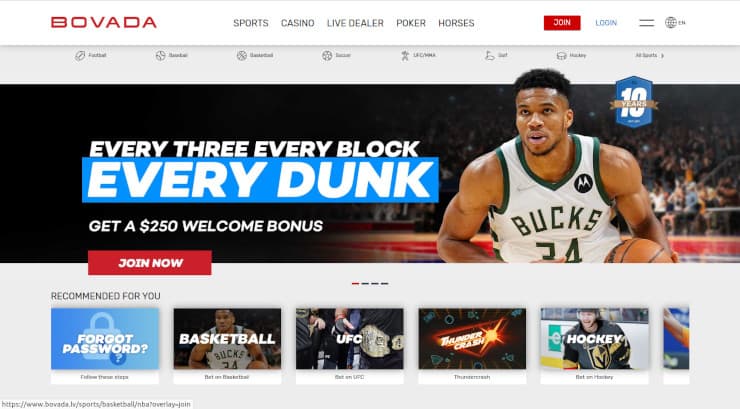Click the 'Thundercrash' caption

tap(472, 377)
